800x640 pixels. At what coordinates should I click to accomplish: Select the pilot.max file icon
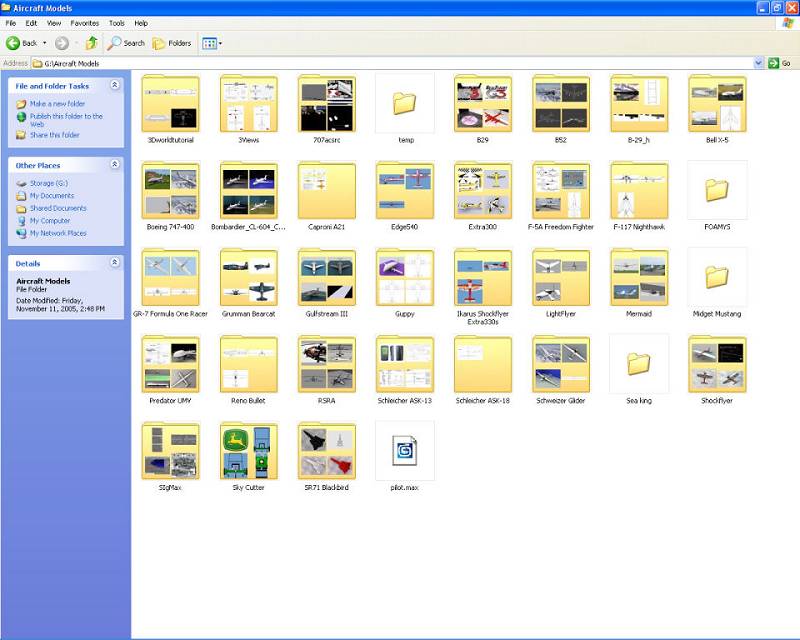coord(405,451)
